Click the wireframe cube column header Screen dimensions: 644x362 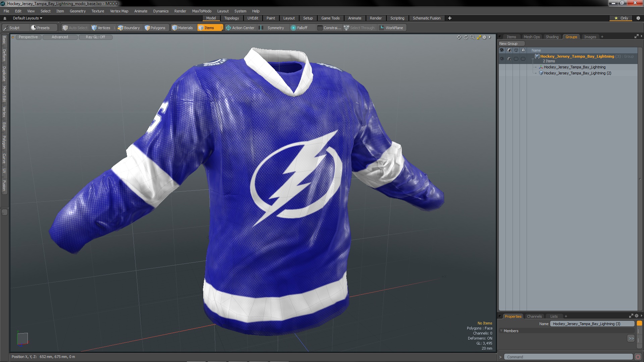516,50
